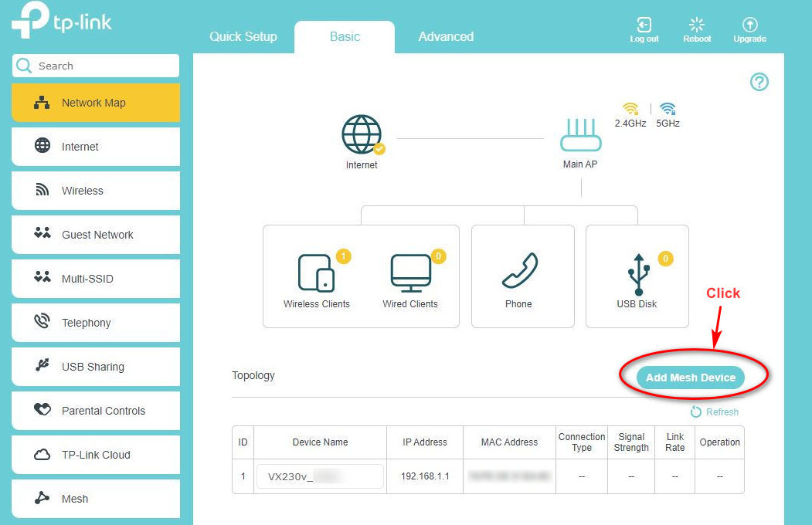812x525 pixels.
Task: Click the Internet globe icon on map
Action: click(x=362, y=134)
